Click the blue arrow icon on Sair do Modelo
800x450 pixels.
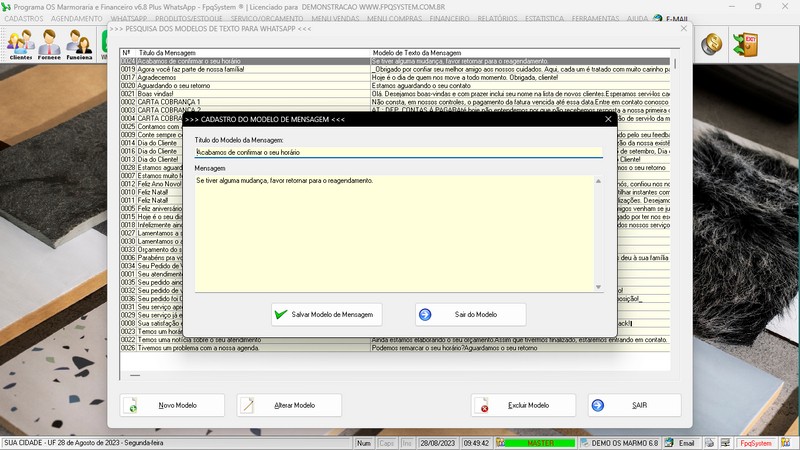click(x=425, y=315)
